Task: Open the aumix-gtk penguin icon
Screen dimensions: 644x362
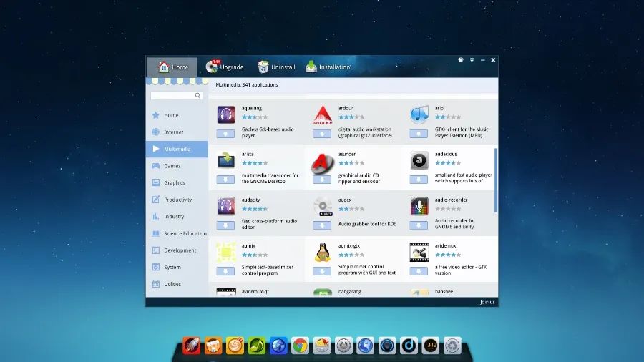Action: (323, 252)
